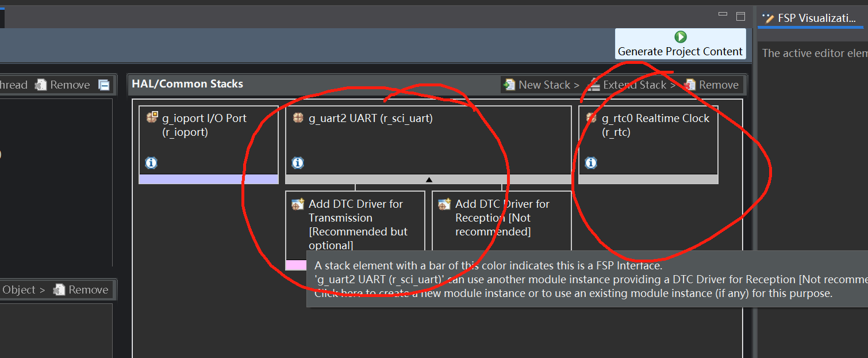Screen dimensions: 868x358
Task: Click the purple bar under g_ioport I/O Port
Action: click(x=209, y=179)
